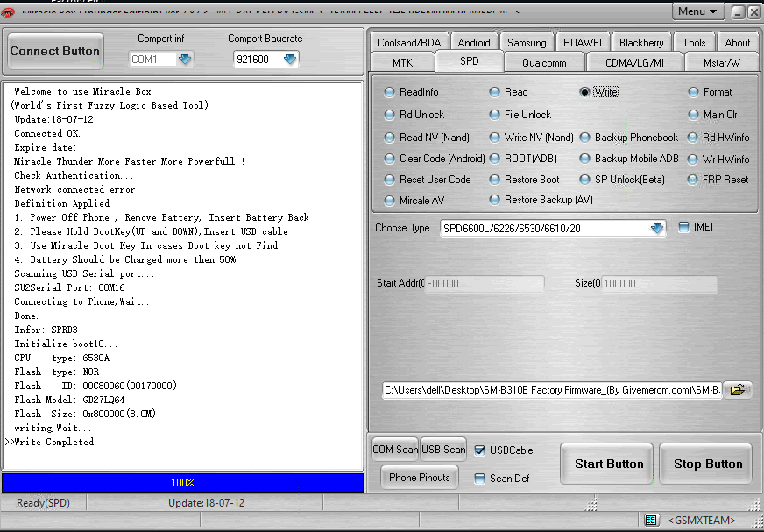Open the CDMA/LG/MI tab

634,62
